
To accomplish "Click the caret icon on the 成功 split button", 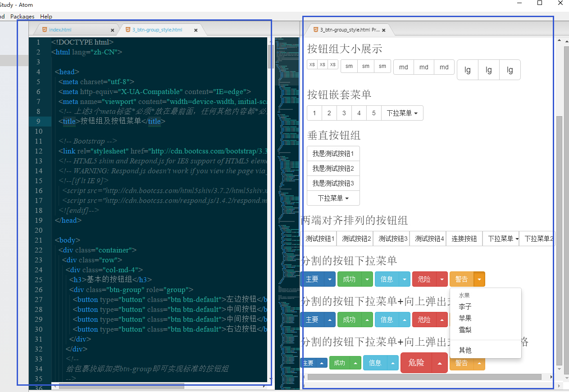I will click(367, 279).
